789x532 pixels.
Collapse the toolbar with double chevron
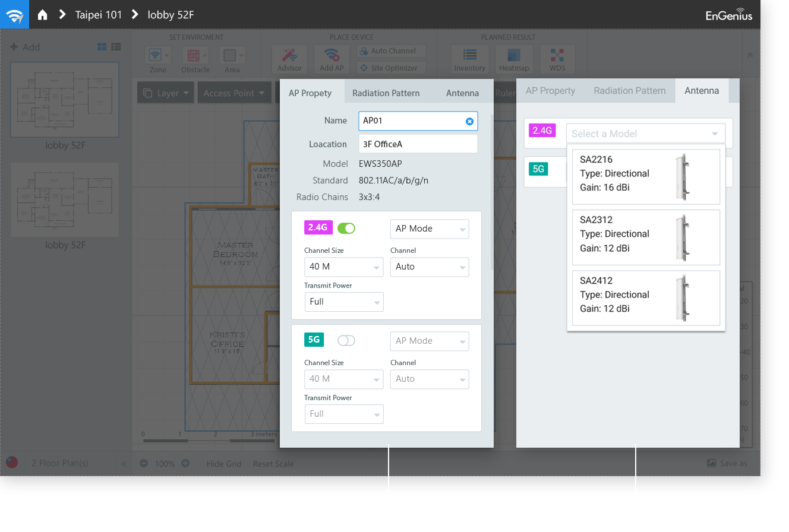click(750, 55)
